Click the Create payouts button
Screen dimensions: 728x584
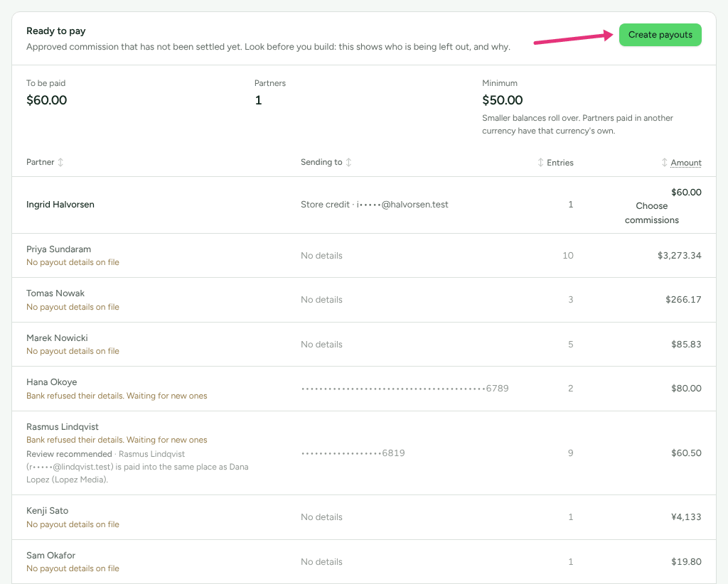pyautogui.click(x=660, y=35)
